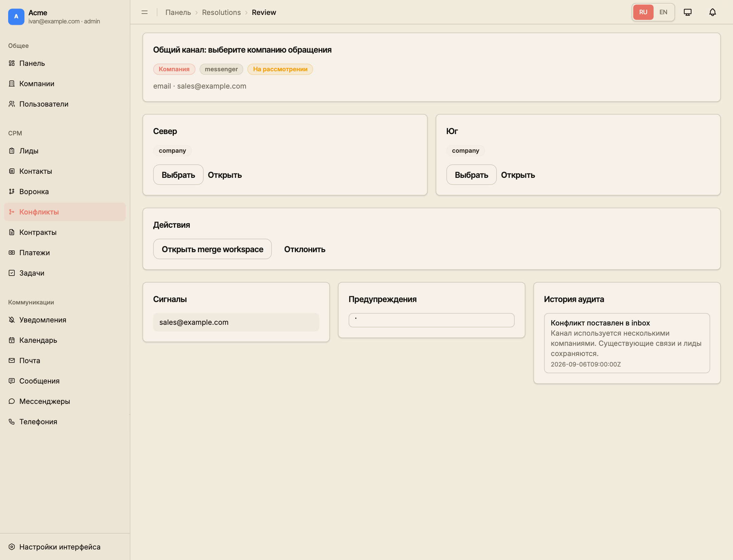Click Открыть merge workspace button

pyautogui.click(x=212, y=249)
